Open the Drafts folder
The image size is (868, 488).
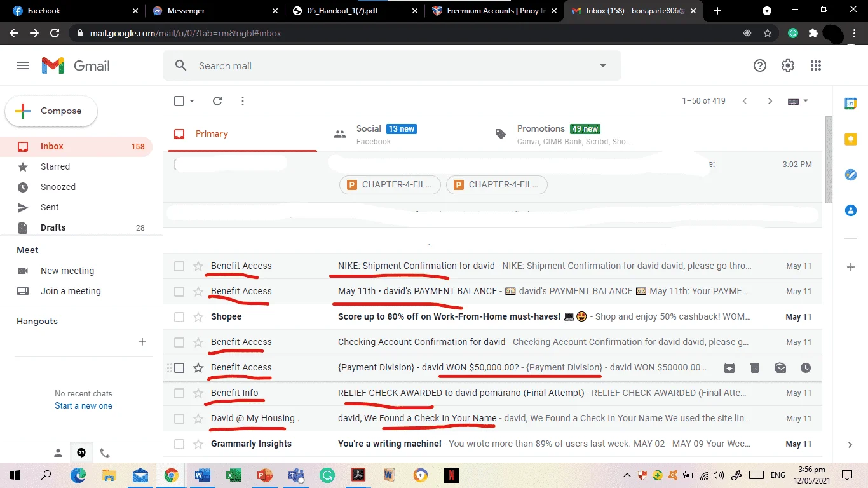click(76, 227)
